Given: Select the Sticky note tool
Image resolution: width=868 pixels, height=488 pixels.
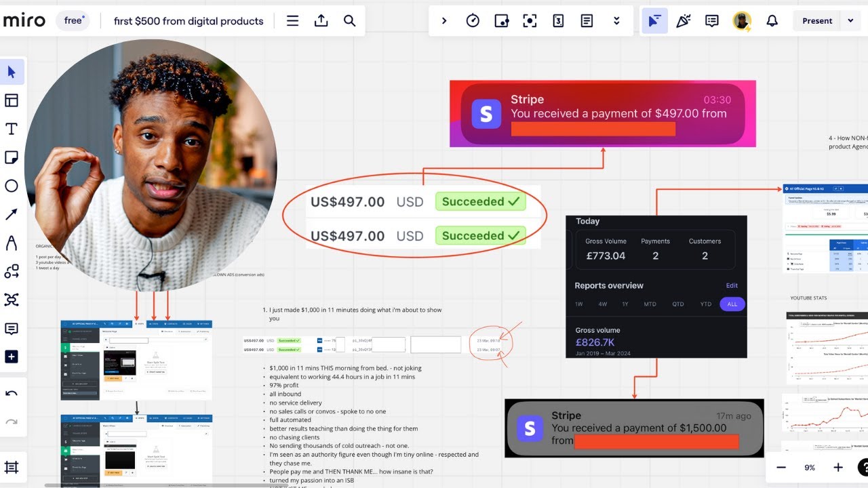Looking at the screenshot, I should 12,157.
